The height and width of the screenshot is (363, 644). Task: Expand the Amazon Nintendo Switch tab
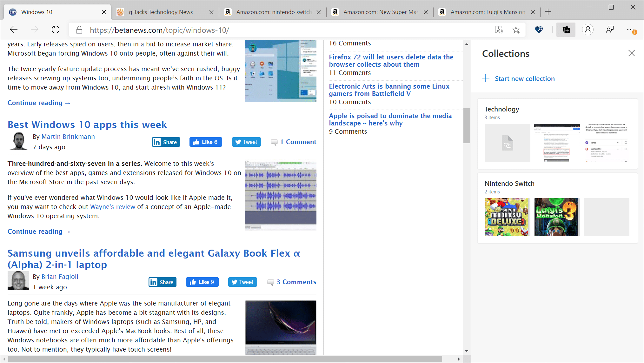coord(273,12)
